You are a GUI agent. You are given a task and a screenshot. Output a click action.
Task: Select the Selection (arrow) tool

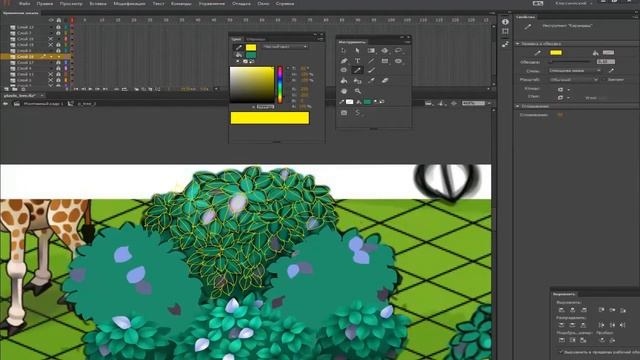point(344,51)
